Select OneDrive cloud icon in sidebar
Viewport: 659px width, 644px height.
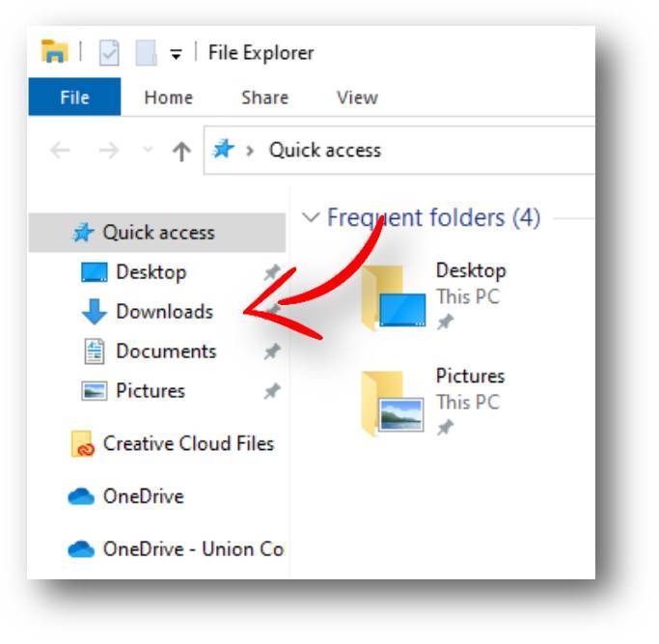pos(81,497)
